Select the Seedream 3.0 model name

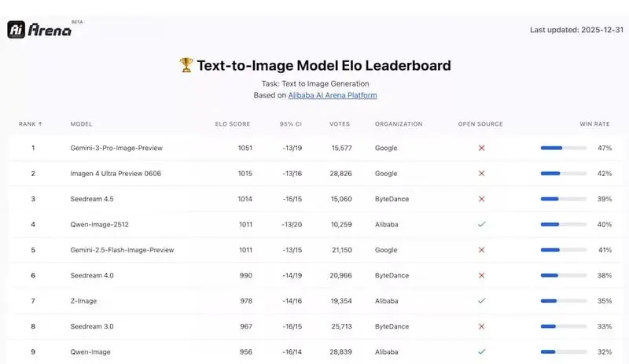pos(92,326)
